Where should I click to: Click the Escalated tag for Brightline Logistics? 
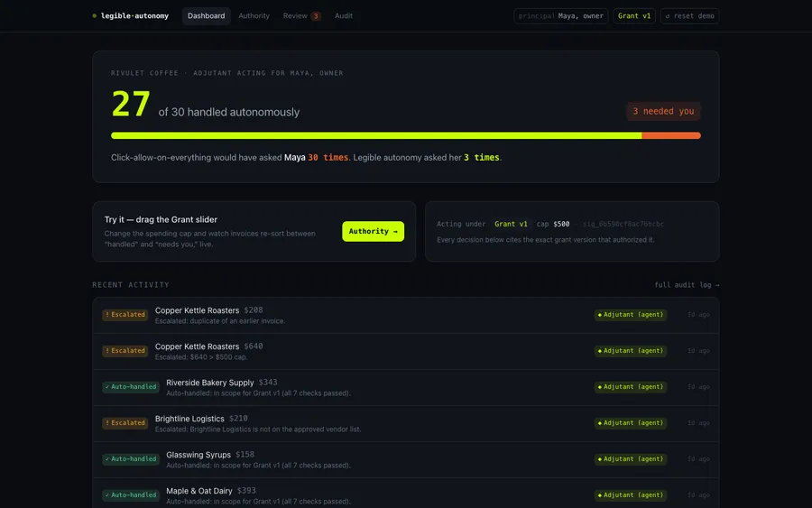click(125, 422)
